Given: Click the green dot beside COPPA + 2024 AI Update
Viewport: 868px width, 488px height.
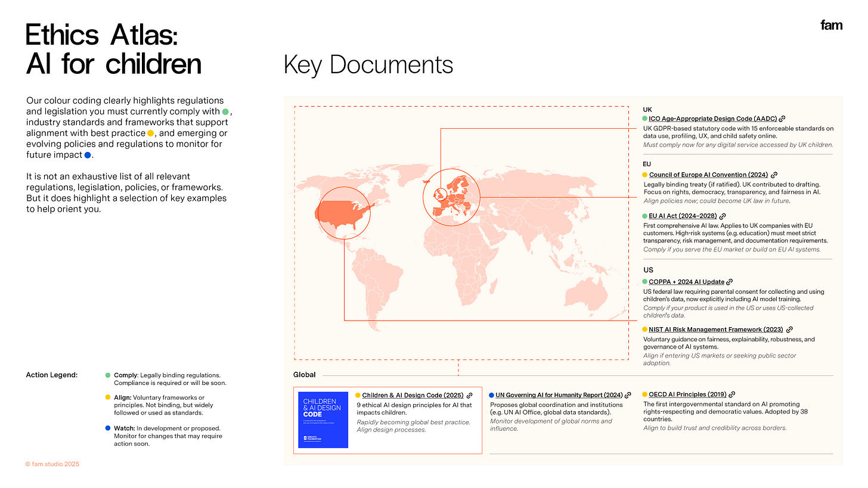Looking at the screenshot, I should pyautogui.click(x=645, y=282).
